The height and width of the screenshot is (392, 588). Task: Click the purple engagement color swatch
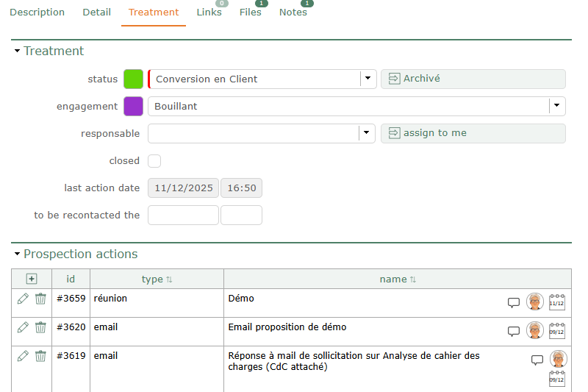pos(133,106)
